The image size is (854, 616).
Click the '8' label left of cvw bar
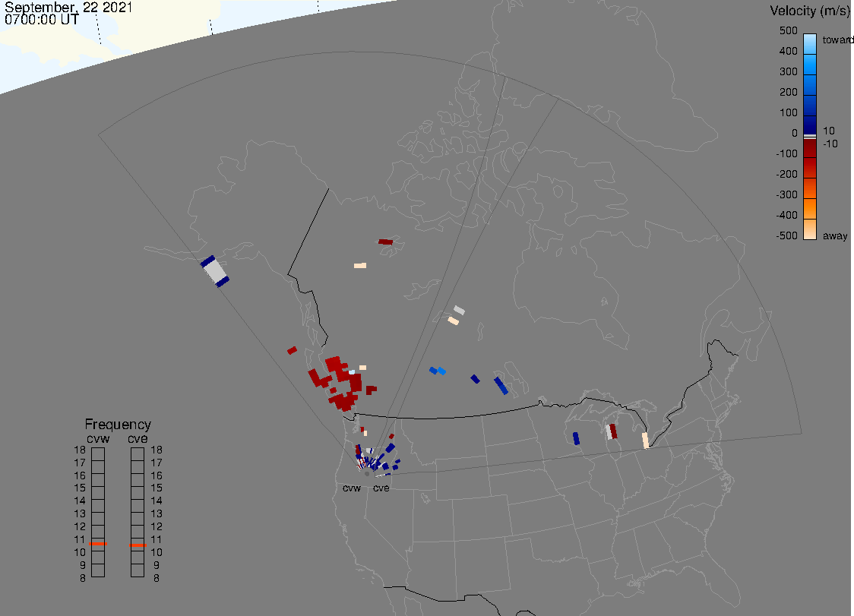coord(83,578)
